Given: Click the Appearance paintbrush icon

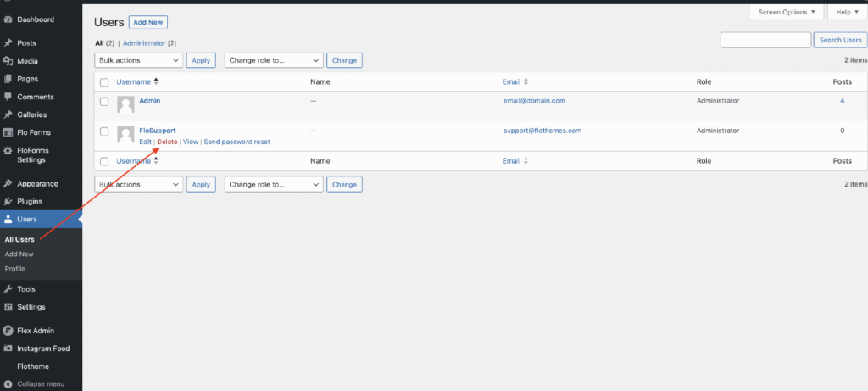Looking at the screenshot, I should [x=8, y=183].
